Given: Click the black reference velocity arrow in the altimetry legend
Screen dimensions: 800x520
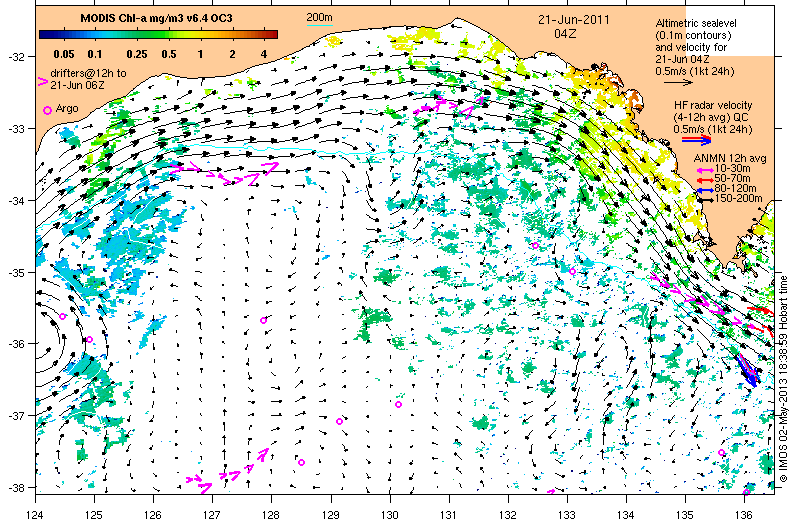Looking at the screenshot, I should [x=678, y=82].
